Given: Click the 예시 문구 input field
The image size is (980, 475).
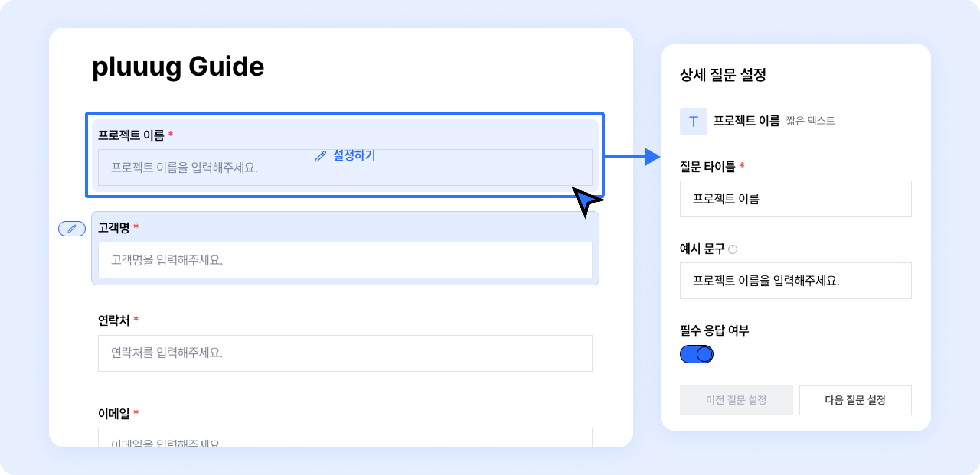Looking at the screenshot, I should [795, 281].
